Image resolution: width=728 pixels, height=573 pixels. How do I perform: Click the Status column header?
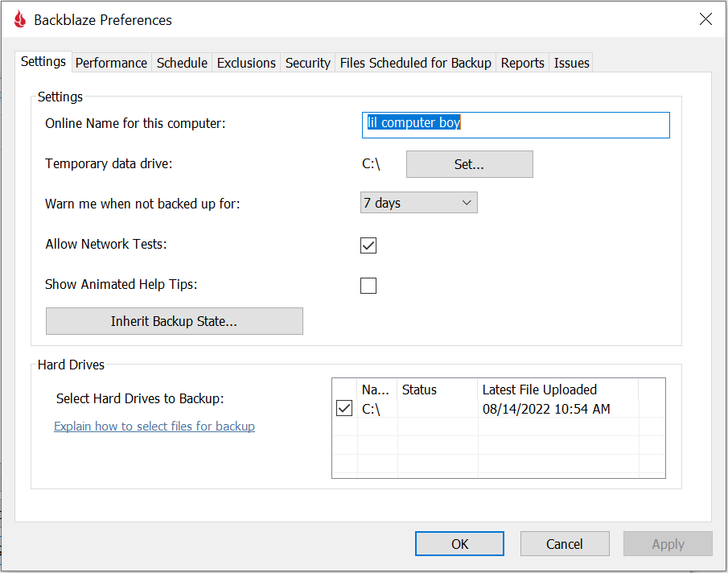[x=438, y=390]
